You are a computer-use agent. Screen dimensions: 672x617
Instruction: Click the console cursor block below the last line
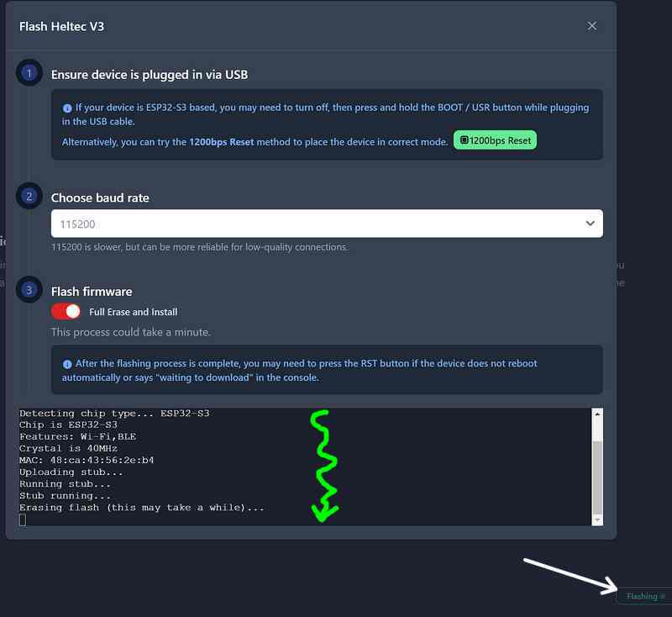click(23, 519)
